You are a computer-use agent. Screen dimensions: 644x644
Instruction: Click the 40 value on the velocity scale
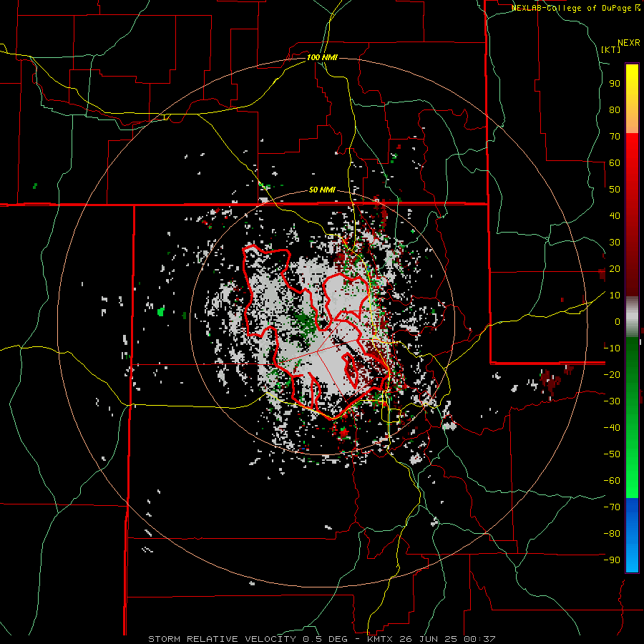click(x=615, y=215)
